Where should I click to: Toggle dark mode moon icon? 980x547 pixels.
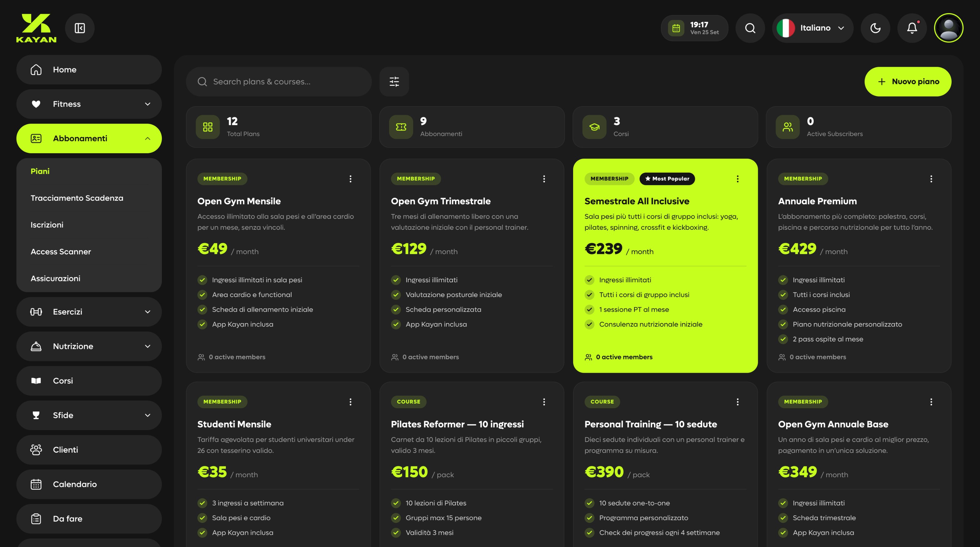click(875, 28)
